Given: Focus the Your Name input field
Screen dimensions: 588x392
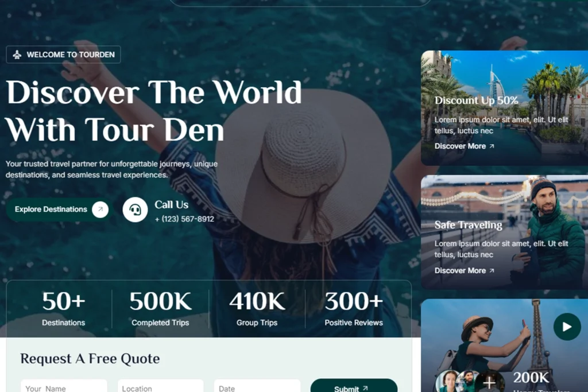Looking at the screenshot, I should pos(64,386).
